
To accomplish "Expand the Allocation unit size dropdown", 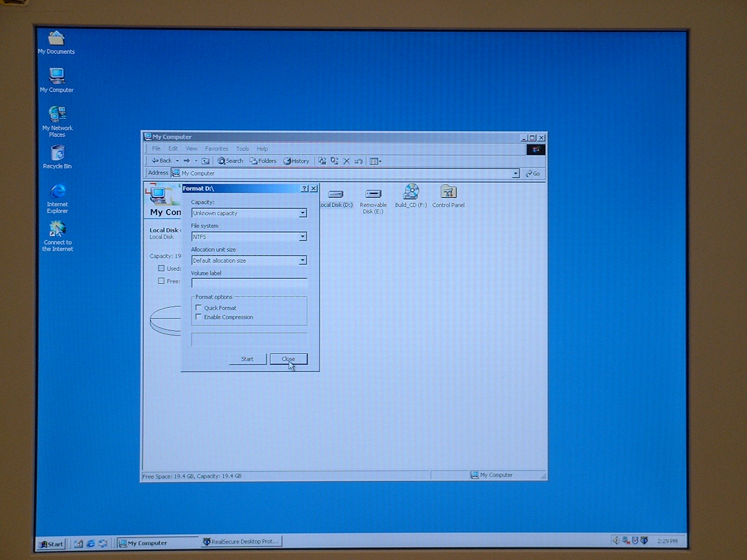I will (303, 260).
